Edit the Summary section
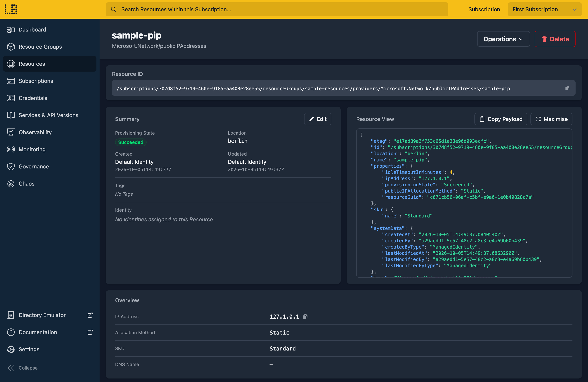Screen dimensions: 588x382 point(318,119)
